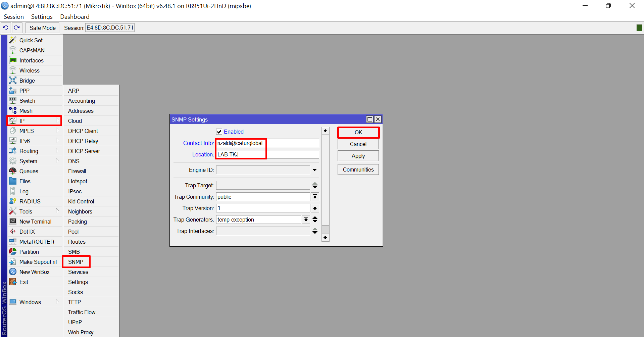
Task: Click the MetaROUTER icon
Action: [13, 242]
